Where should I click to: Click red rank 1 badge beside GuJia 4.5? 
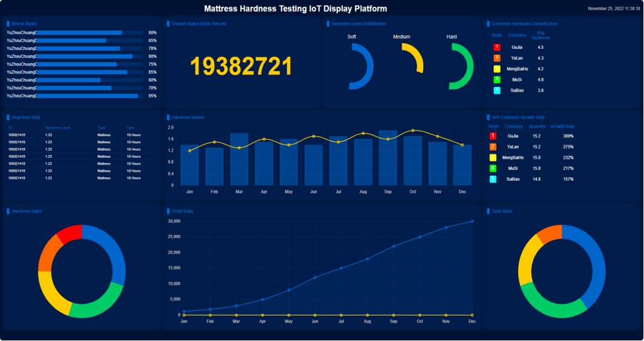497,48
